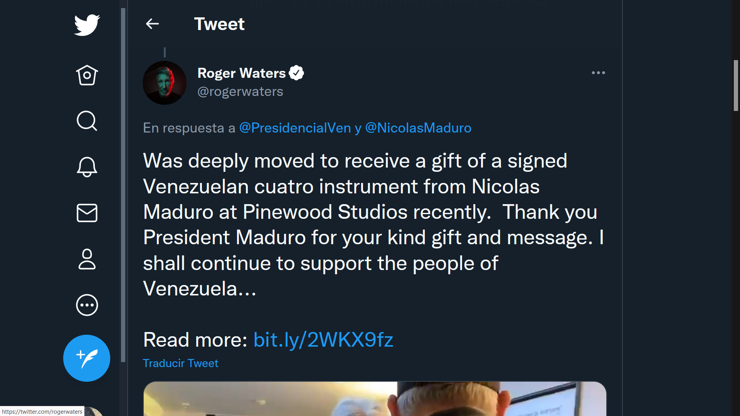The width and height of the screenshot is (740, 416).
Task: Click the verified badge beside Roger Waters
Action: pyautogui.click(x=297, y=73)
